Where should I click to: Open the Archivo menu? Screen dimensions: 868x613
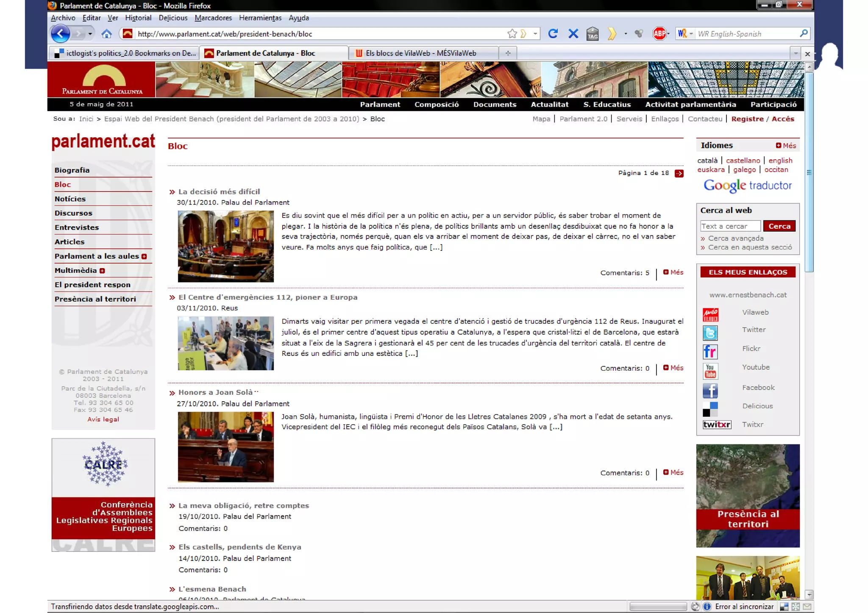(x=63, y=18)
